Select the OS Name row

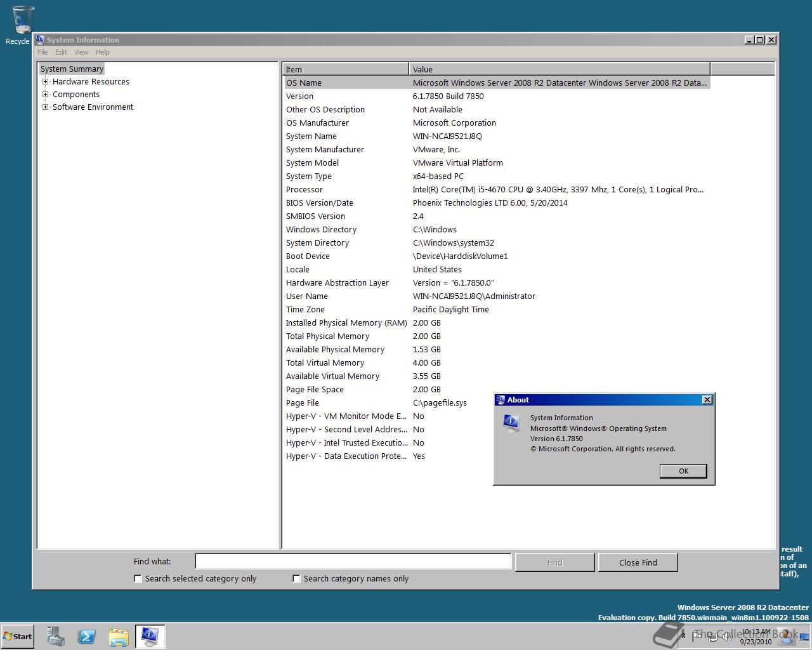497,83
